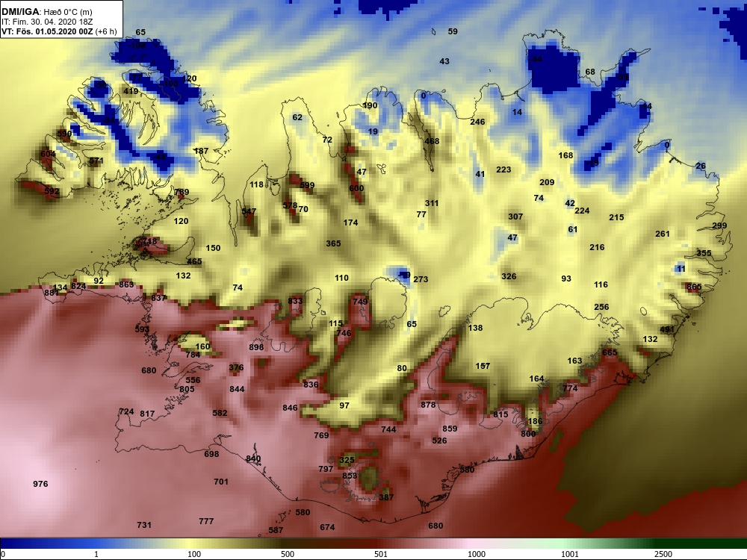The height and width of the screenshot is (560, 747).
Task: Click the map value '674'
Action: 327,527
